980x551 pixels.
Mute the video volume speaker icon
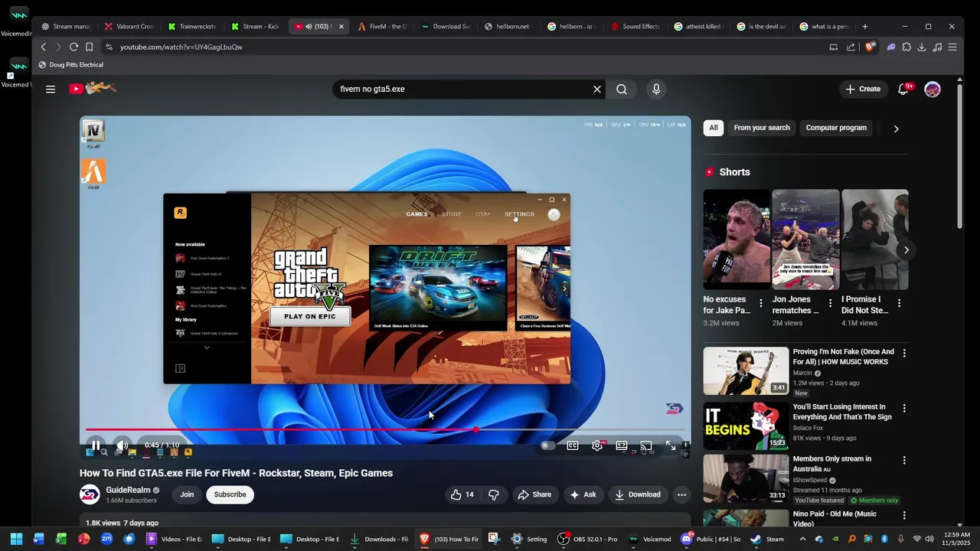click(122, 445)
